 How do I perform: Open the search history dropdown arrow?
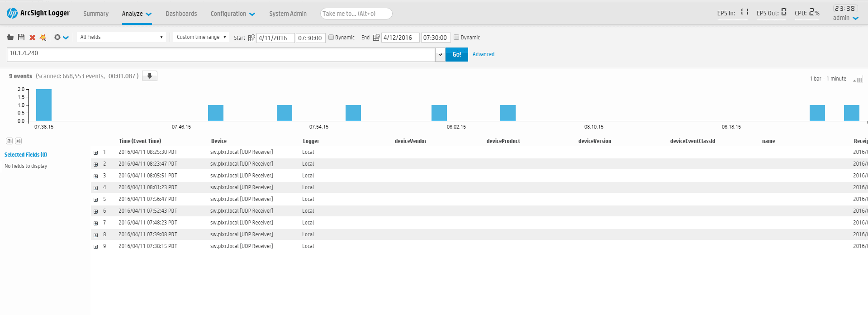[440, 55]
